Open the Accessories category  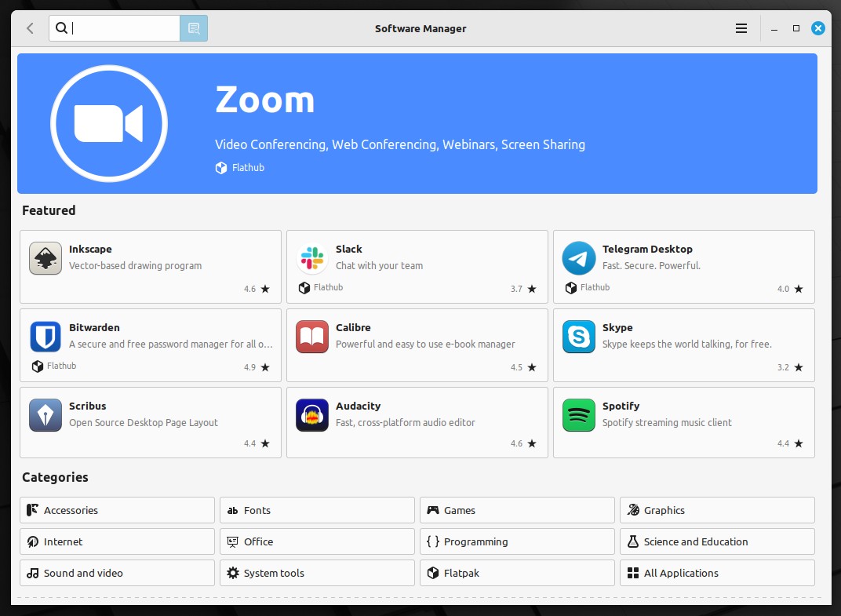click(117, 510)
